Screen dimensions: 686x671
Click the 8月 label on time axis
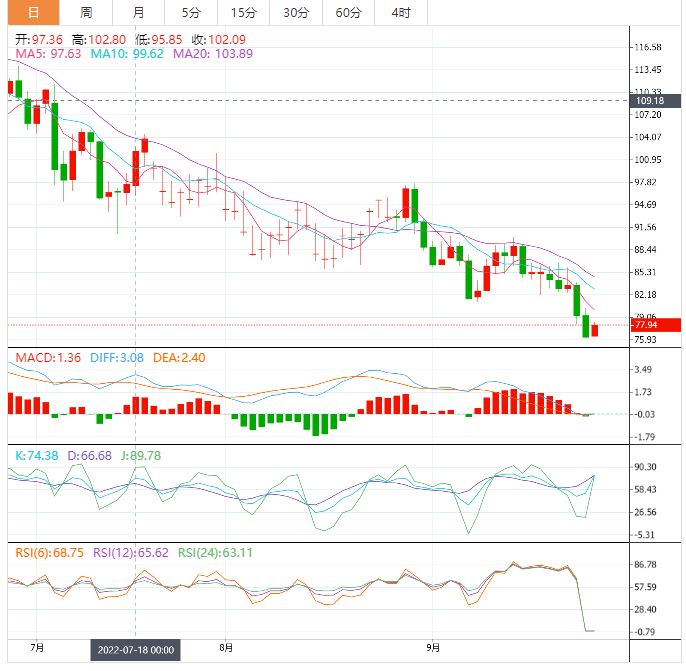(226, 647)
